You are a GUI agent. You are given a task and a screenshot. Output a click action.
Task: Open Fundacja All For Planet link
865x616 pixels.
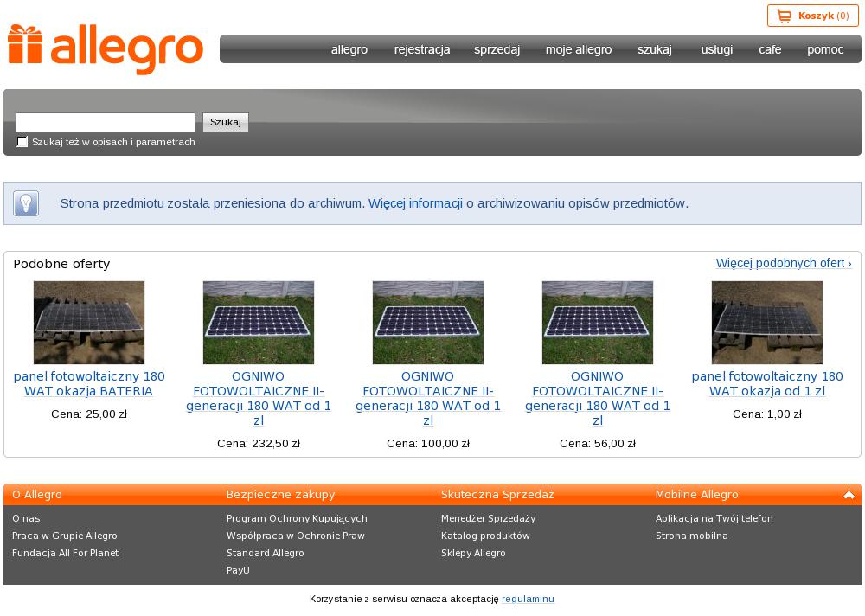[x=65, y=553]
